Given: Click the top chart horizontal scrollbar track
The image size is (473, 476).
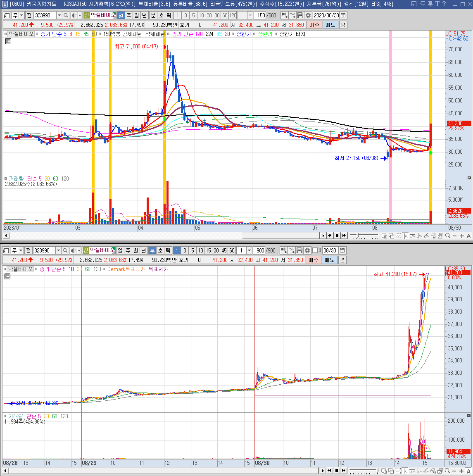Looking at the screenshot, I should click(x=164, y=236).
